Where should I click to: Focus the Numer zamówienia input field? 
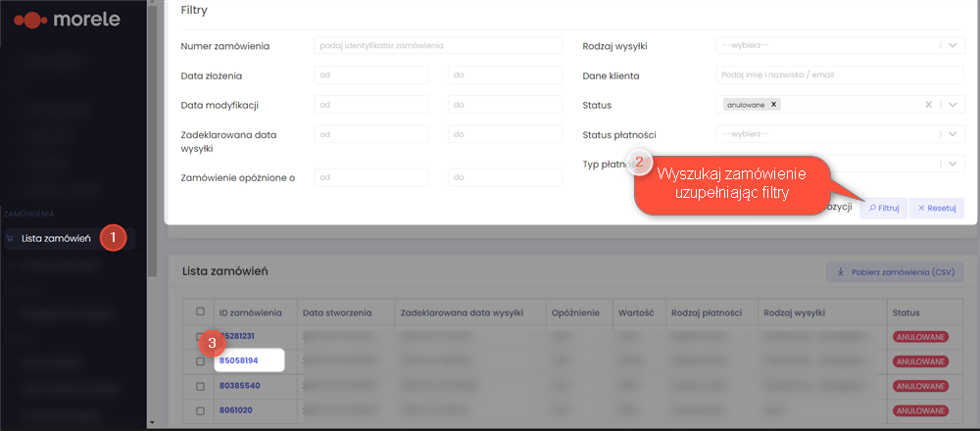pos(437,46)
